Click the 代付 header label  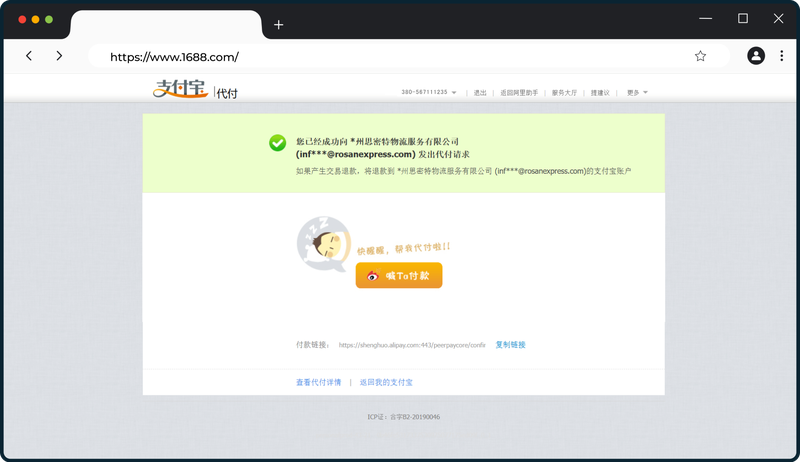tap(227, 93)
